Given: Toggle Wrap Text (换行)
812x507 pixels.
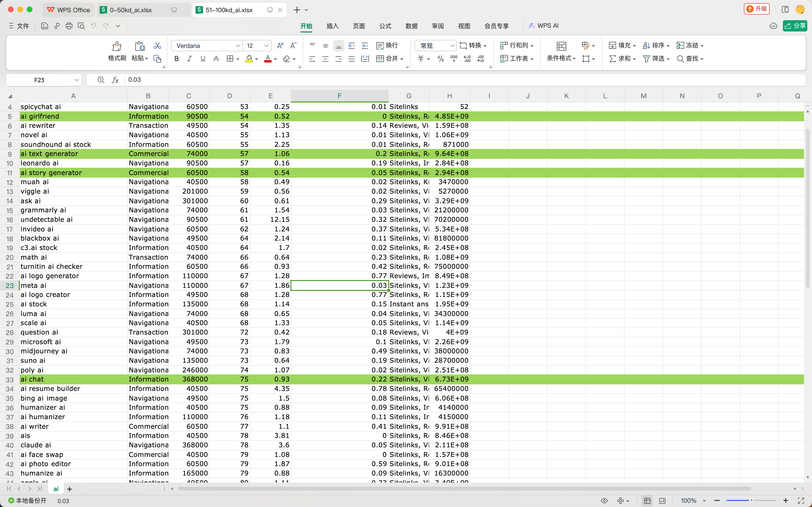Looking at the screenshot, I should 387,46.
